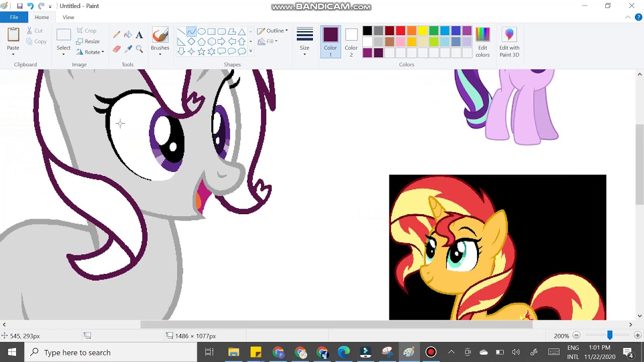Select the Fill with color bucket tool
The width and height of the screenshot is (644, 362).
tap(128, 35)
